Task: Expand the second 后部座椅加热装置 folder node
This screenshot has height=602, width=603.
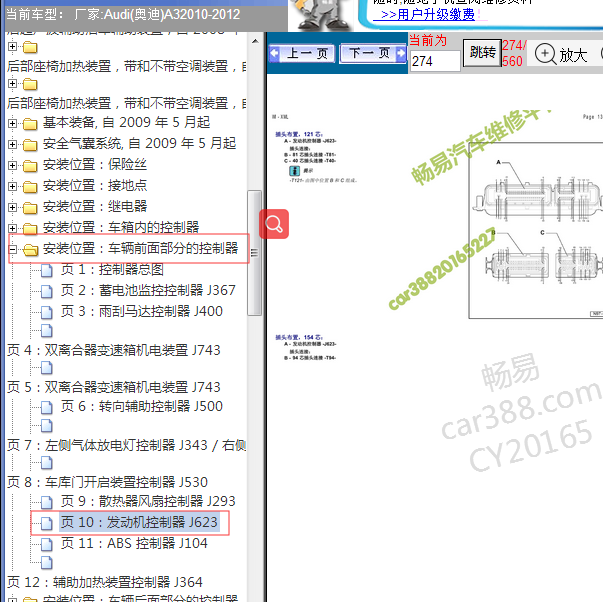Action: 12,83
